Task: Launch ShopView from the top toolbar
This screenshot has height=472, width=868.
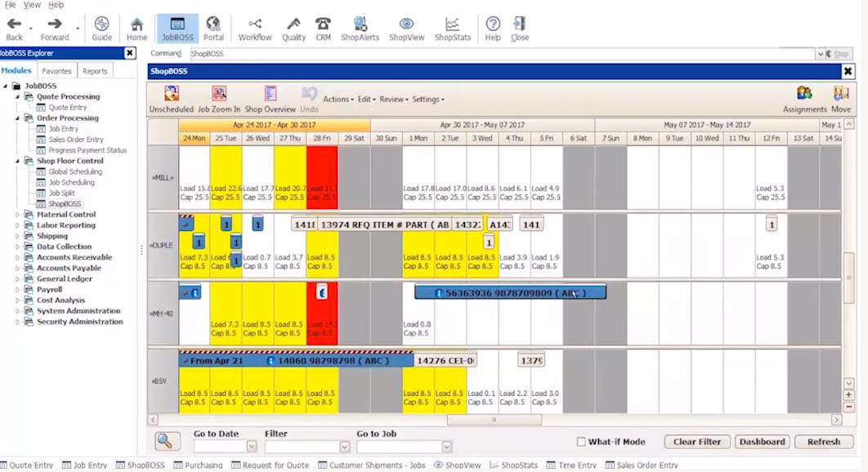Action: pyautogui.click(x=406, y=24)
